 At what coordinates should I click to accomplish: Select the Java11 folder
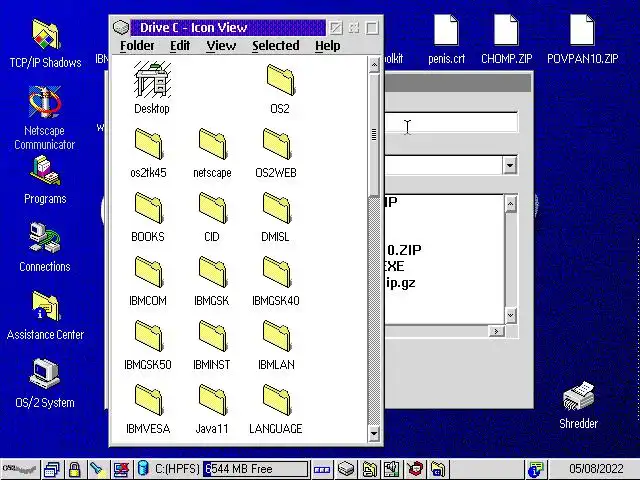tap(212, 400)
